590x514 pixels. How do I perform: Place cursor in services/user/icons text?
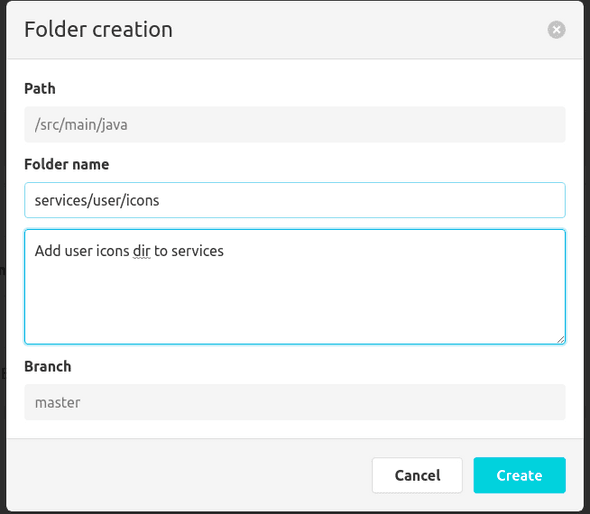tap(97, 201)
